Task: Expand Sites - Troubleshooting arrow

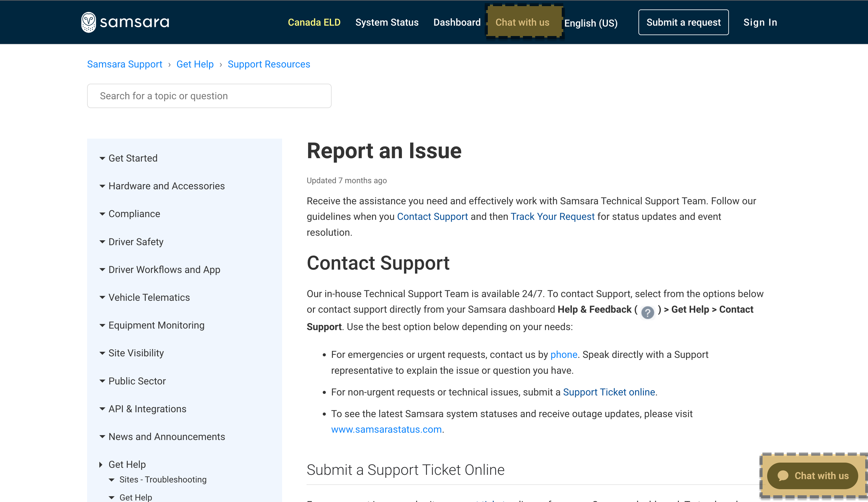Action: [112, 480]
